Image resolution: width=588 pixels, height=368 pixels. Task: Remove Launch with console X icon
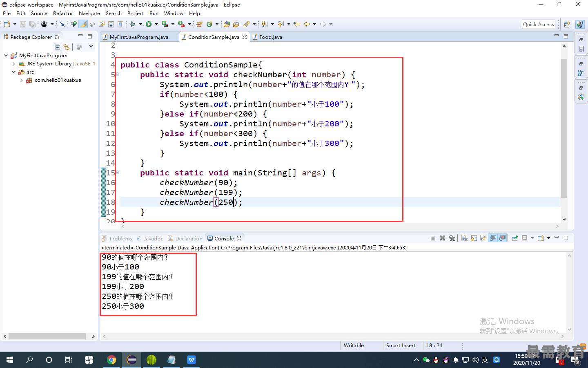coord(442,238)
